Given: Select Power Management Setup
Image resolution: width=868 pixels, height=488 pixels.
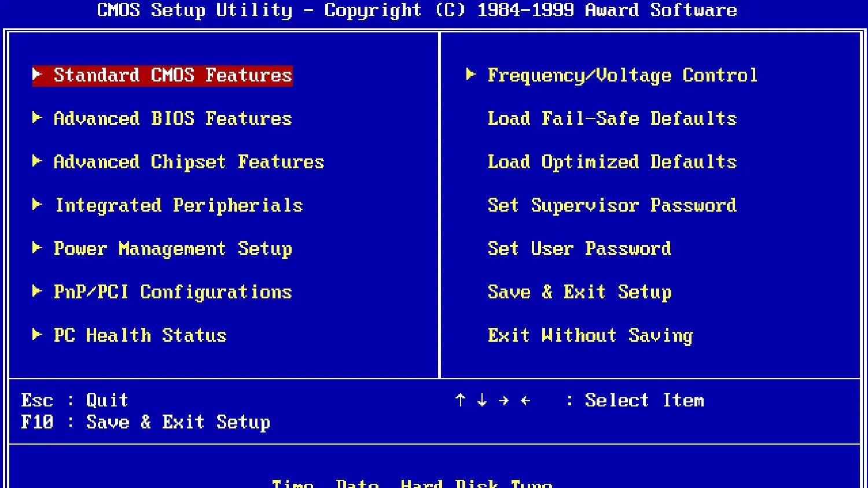Looking at the screenshot, I should [172, 249].
